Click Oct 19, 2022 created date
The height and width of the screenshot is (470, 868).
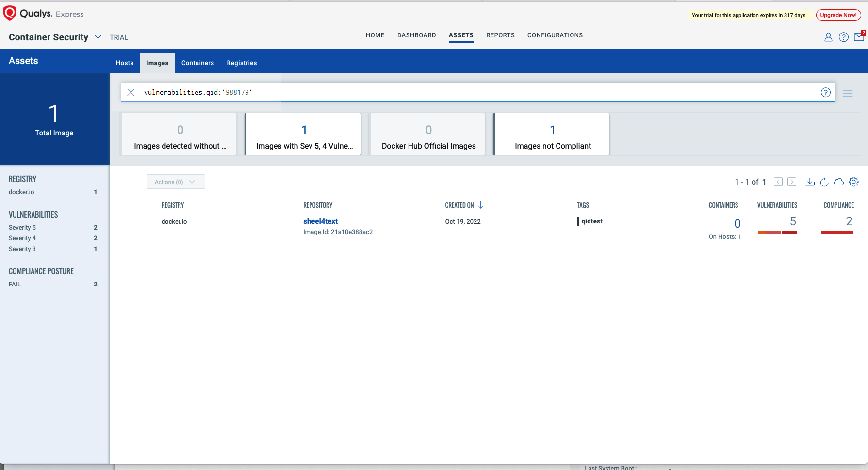pos(463,222)
